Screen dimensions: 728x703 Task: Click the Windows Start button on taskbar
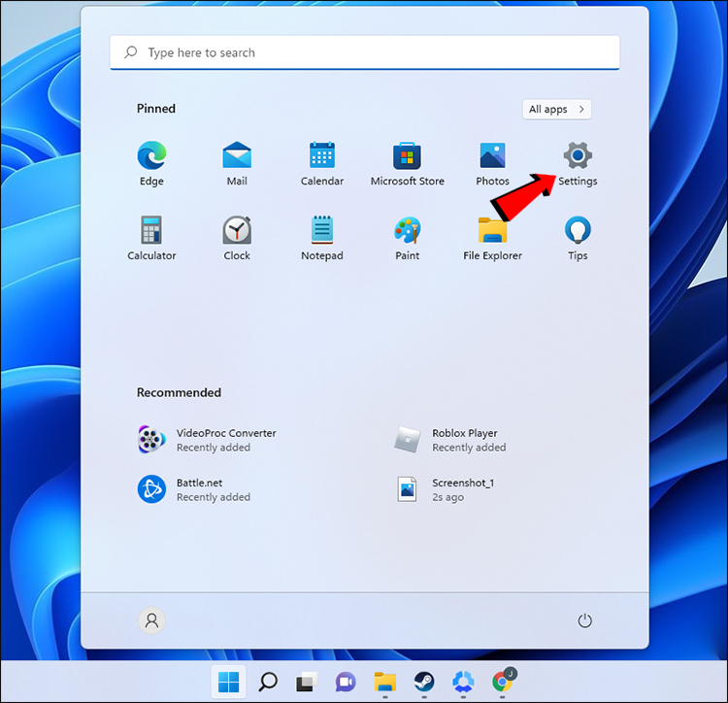pos(228,682)
